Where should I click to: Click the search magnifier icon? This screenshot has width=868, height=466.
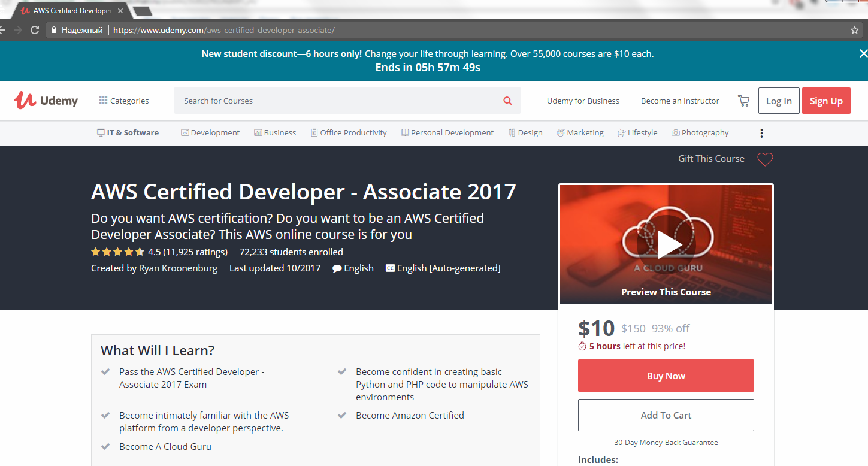pos(507,101)
